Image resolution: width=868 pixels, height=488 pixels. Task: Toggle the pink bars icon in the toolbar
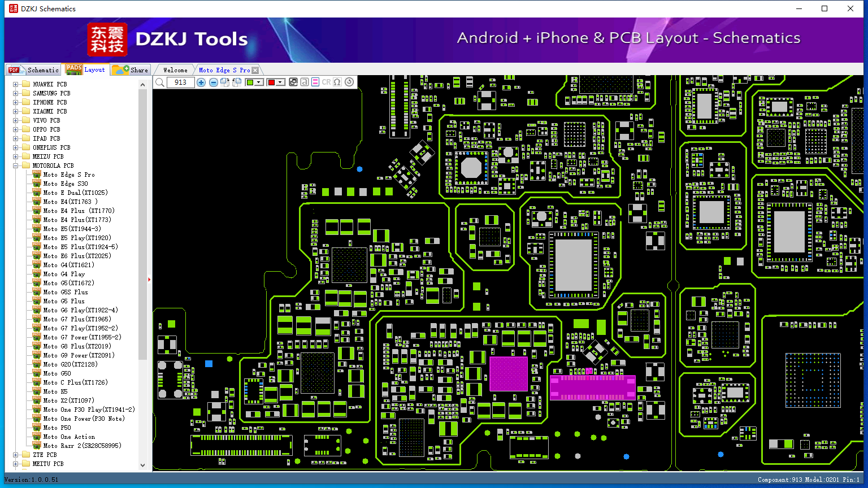315,82
